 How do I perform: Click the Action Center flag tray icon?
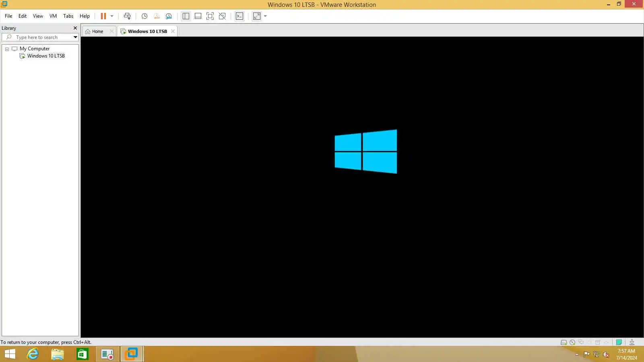coord(586,354)
